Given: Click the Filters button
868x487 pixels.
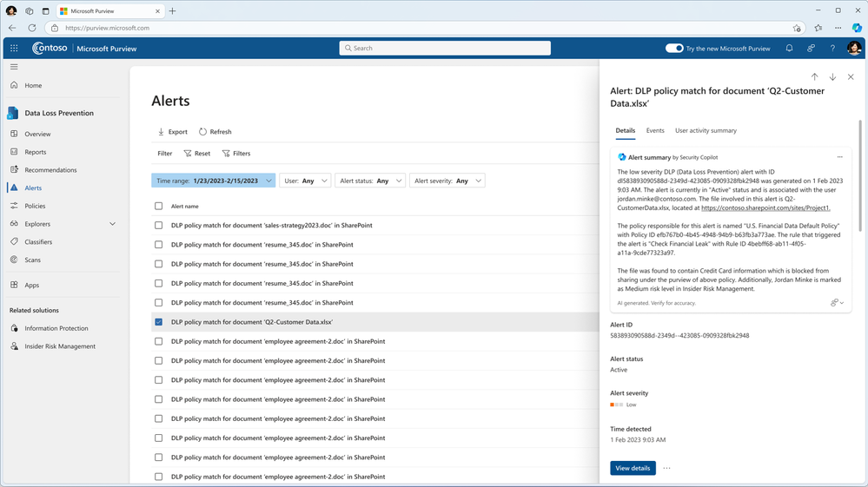Looking at the screenshot, I should coord(236,153).
